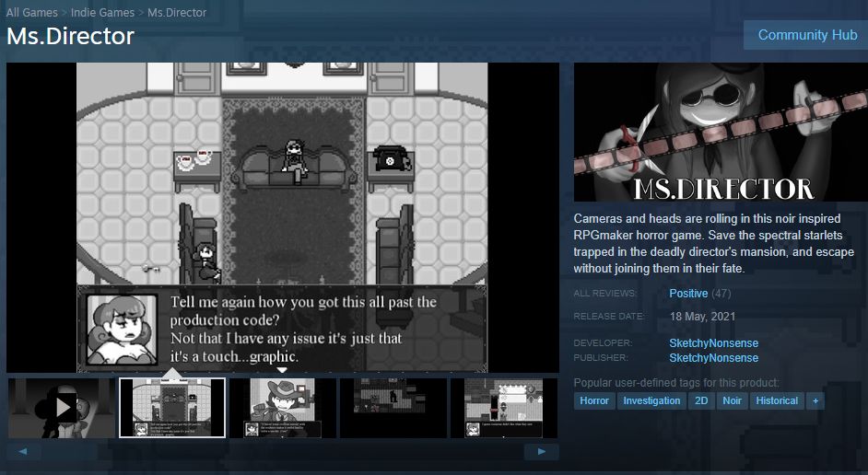Select the Historical tag
The width and height of the screenshot is (868, 475).
pos(777,401)
